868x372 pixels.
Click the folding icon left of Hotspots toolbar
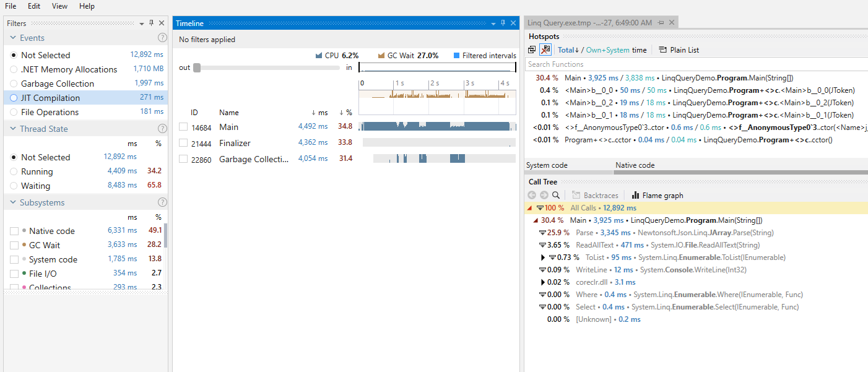532,50
